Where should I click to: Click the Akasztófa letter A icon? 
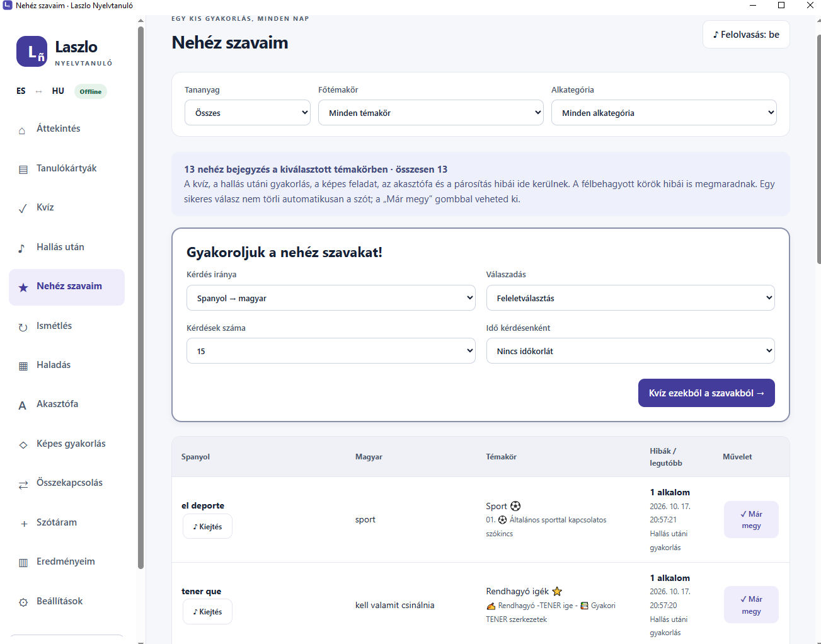[x=22, y=405]
